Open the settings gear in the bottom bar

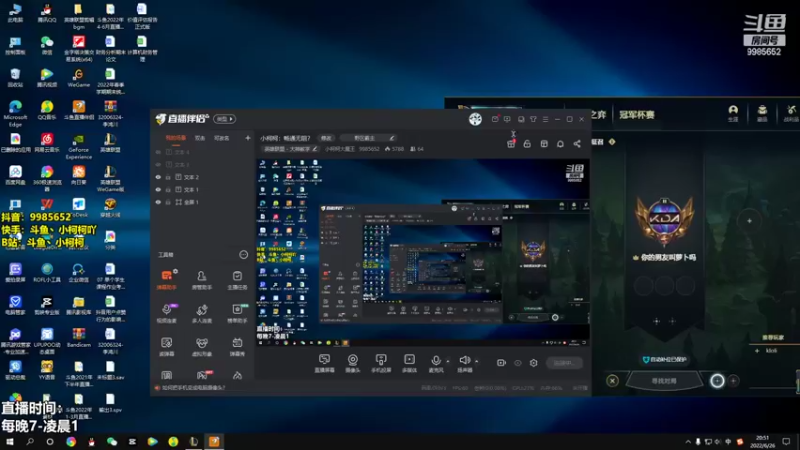pyautogui.click(x=533, y=363)
